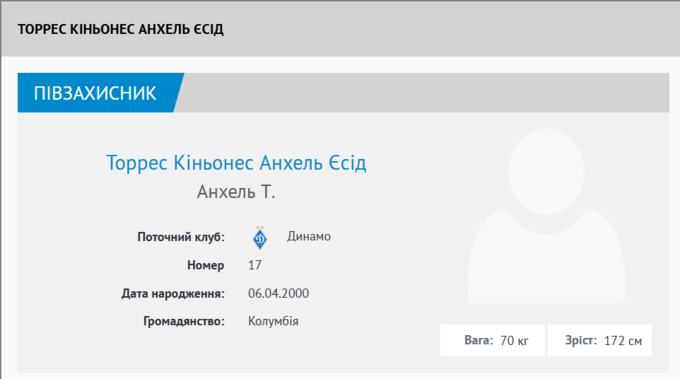Click the Зріст label text
680x379 pixels.
coord(581,340)
